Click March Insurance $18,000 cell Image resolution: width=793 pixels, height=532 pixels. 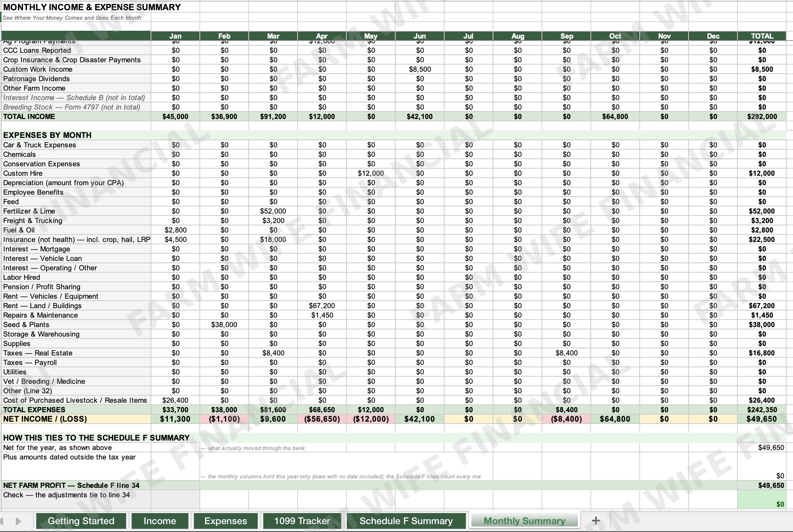tap(273, 240)
